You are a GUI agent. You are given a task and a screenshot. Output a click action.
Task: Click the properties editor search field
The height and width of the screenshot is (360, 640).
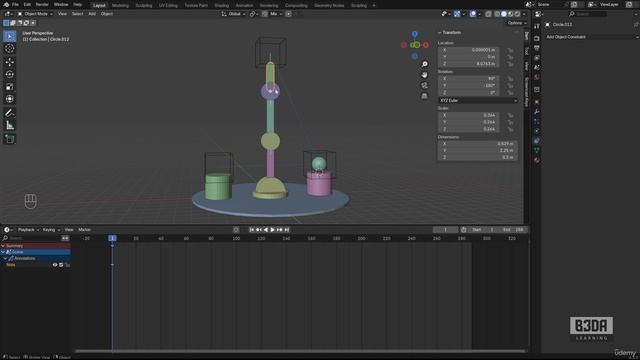(587, 14)
